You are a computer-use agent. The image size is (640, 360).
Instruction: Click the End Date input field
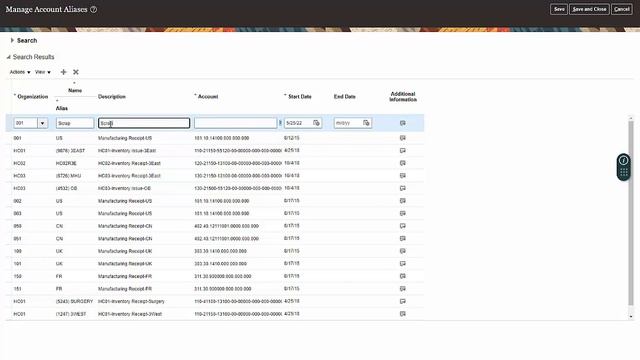tap(348, 123)
